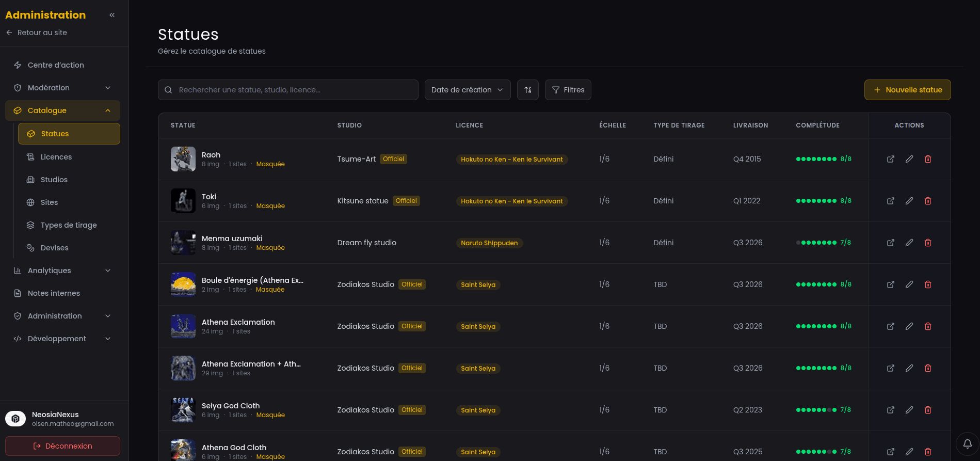Delete Seiya God Cloth with trash icon

click(927, 410)
